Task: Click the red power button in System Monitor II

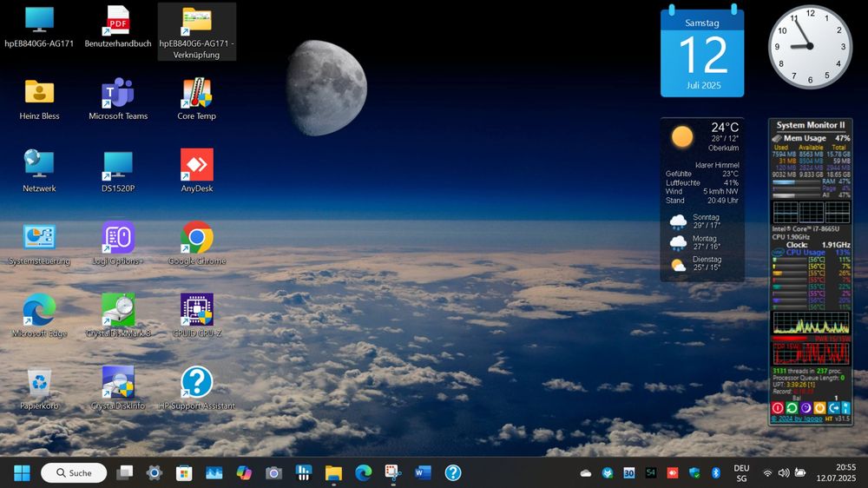Action: click(x=778, y=407)
